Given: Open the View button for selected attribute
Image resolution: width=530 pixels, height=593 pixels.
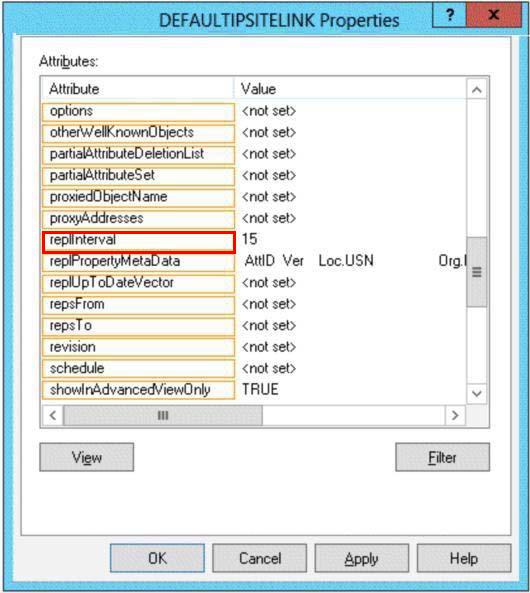Looking at the screenshot, I should click(87, 457).
